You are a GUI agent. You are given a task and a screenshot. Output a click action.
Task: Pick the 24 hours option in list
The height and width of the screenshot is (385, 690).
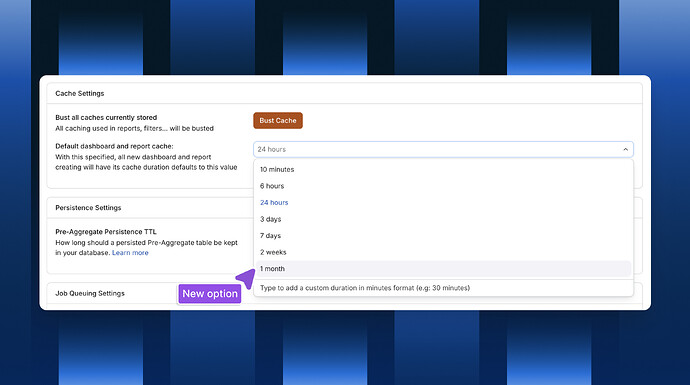coord(443,202)
